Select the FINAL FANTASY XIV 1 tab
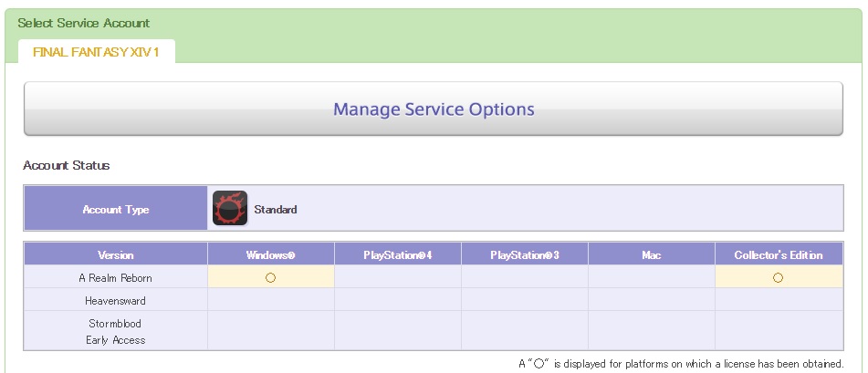The width and height of the screenshot is (868, 373). coord(97,52)
